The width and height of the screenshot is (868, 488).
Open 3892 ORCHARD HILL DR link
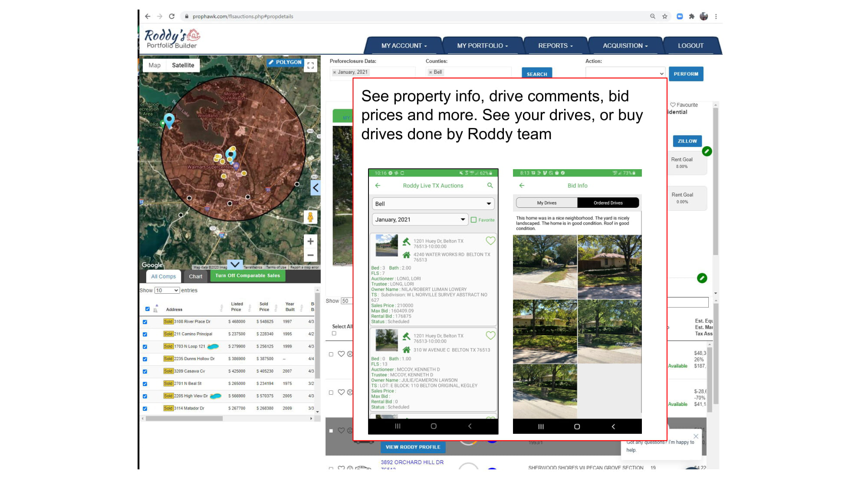(412, 462)
